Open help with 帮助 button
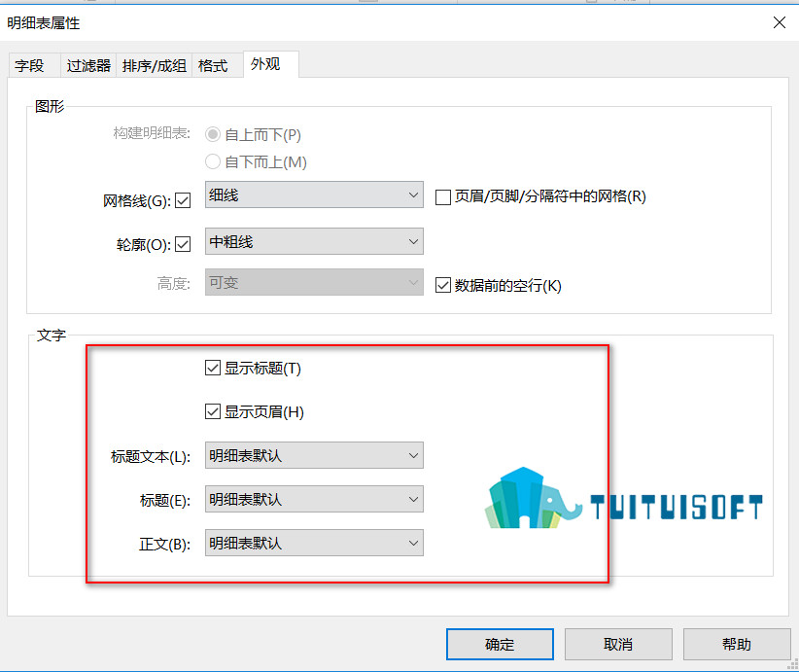Viewport: 799px width, 672px height. pyautogui.click(x=737, y=645)
